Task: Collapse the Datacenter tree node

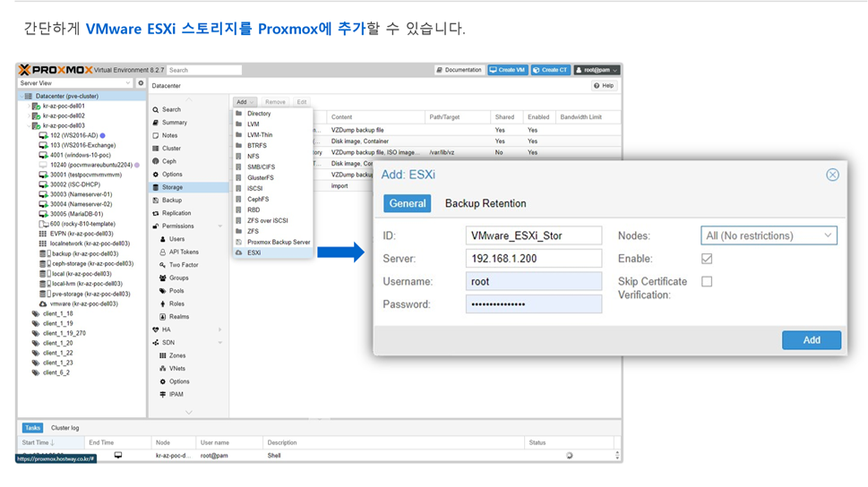Action: pos(21,97)
